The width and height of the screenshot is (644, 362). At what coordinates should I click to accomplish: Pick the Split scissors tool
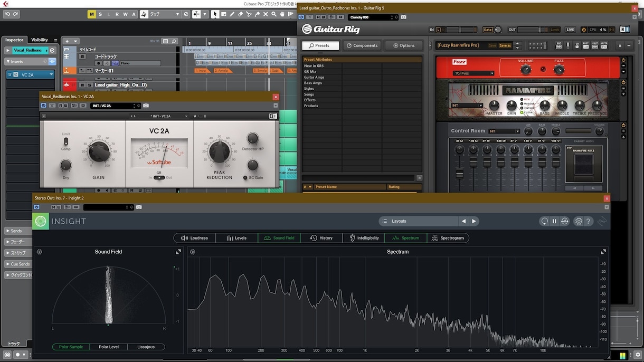249,14
